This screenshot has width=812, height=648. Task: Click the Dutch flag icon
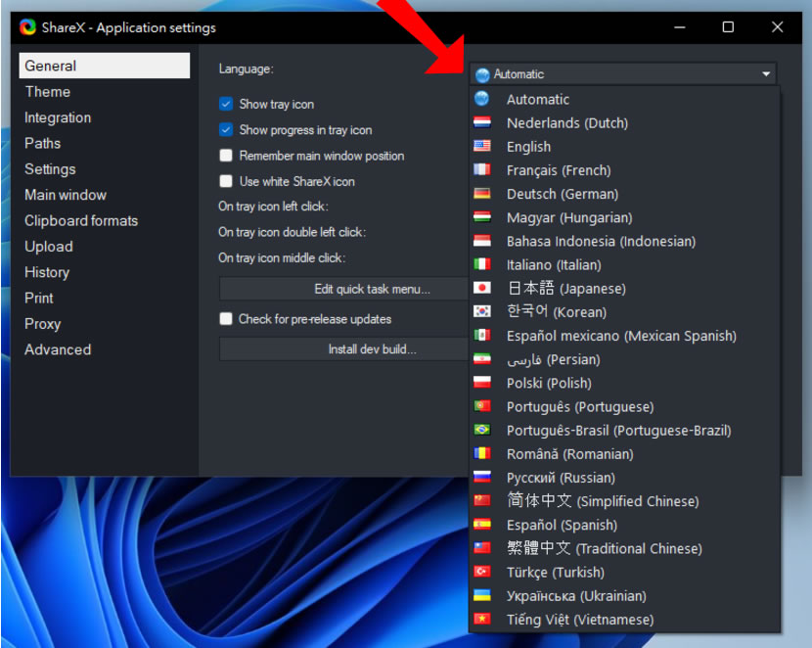(x=481, y=122)
